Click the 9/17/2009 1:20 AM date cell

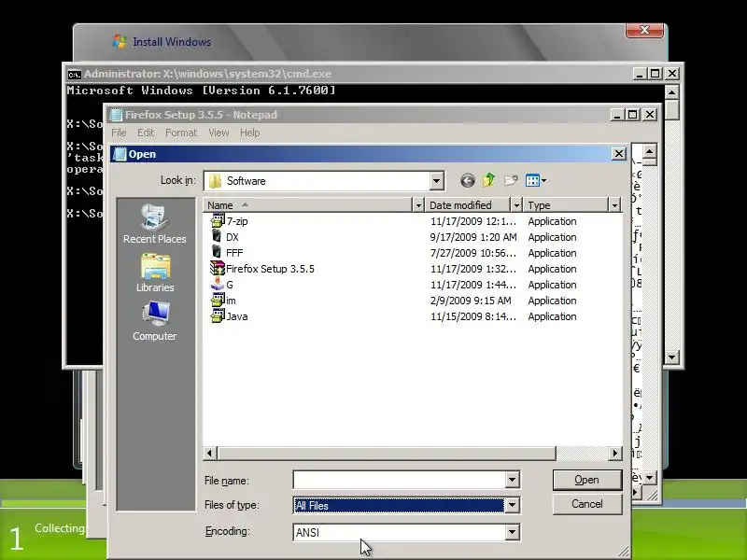pyautogui.click(x=473, y=237)
